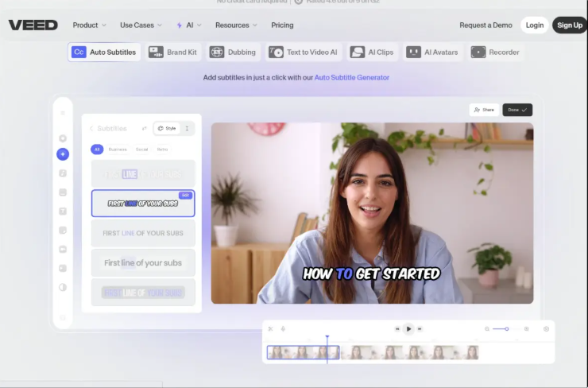Click the back arrow beside Subtitles
Image resolution: width=588 pixels, height=388 pixels.
(x=91, y=128)
